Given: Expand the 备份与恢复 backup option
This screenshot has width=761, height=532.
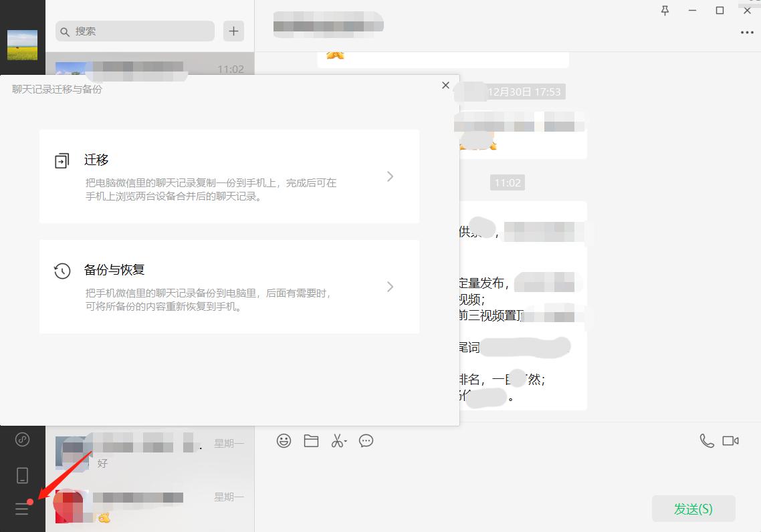Looking at the screenshot, I should 390,286.
